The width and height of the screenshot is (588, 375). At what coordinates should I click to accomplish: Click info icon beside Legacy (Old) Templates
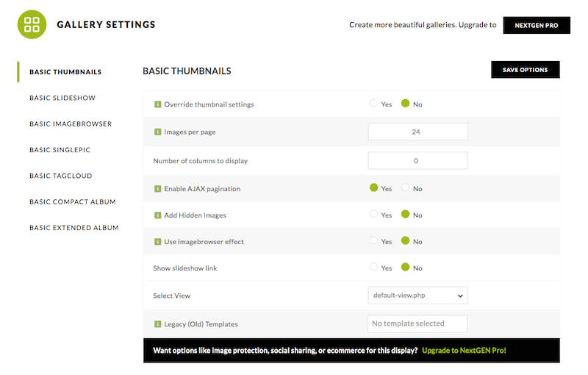tap(158, 324)
